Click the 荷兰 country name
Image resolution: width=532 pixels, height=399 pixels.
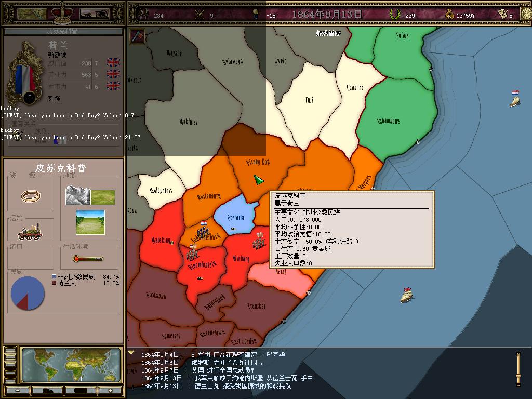tap(58, 45)
